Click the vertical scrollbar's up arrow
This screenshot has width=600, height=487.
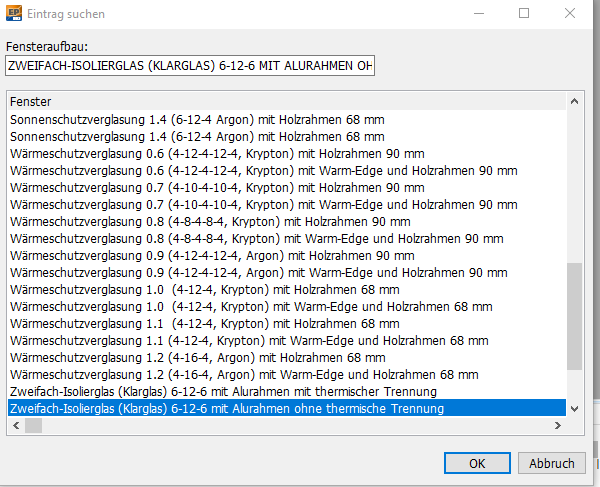click(x=574, y=101)
